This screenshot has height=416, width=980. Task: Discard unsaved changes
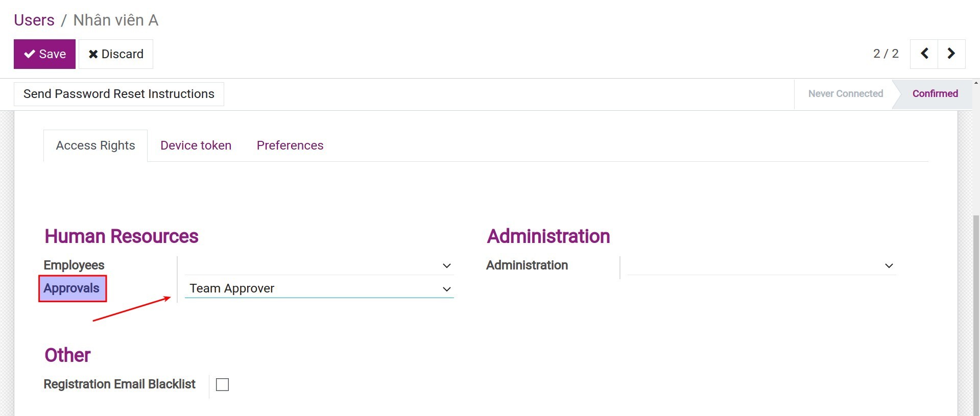116,54
